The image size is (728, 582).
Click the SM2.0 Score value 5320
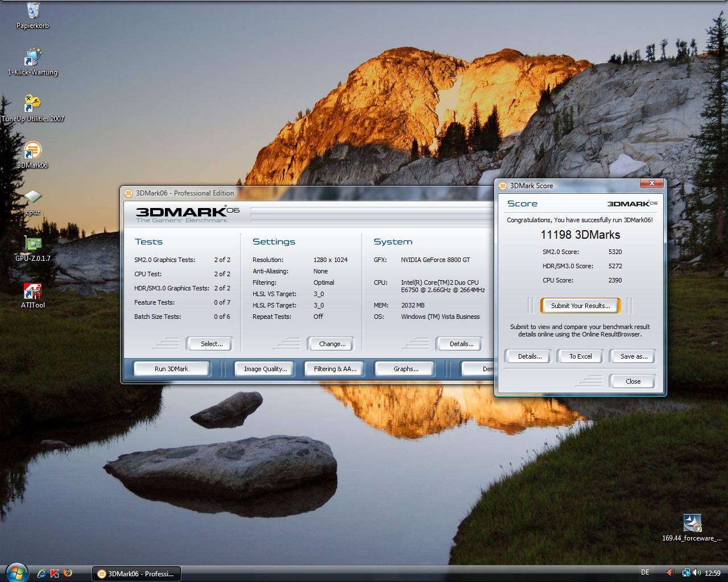point(615,252)
